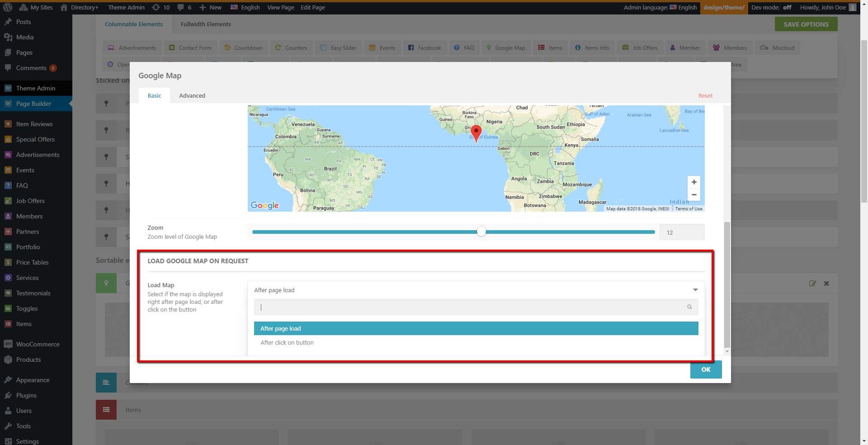Click the View Page link

pos(280,7)
